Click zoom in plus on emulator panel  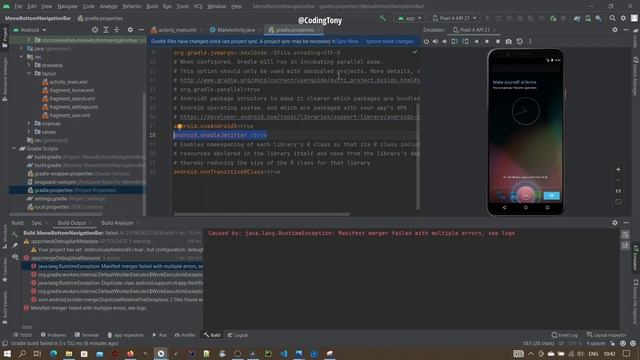point(618,169)
